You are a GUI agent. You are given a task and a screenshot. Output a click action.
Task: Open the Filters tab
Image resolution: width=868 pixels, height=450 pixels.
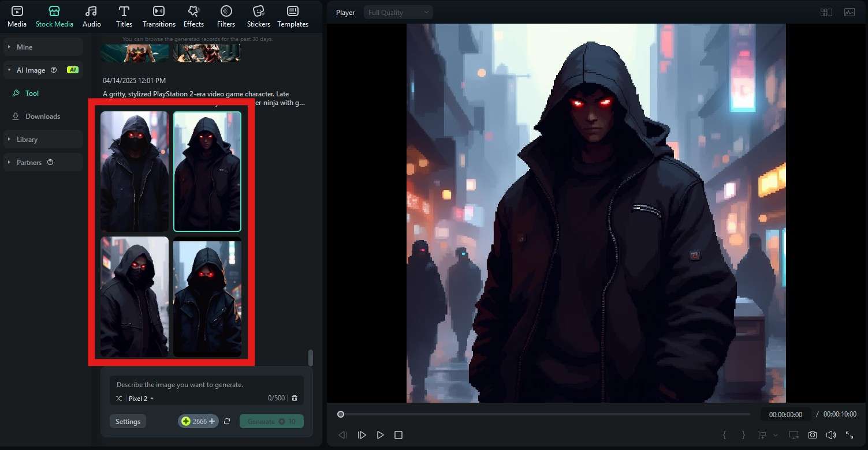tap(226, 16)
